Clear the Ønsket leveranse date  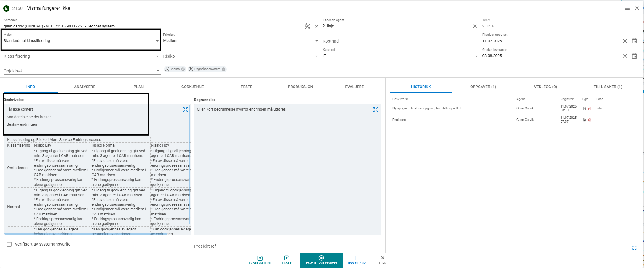click(x=625, y=56)
